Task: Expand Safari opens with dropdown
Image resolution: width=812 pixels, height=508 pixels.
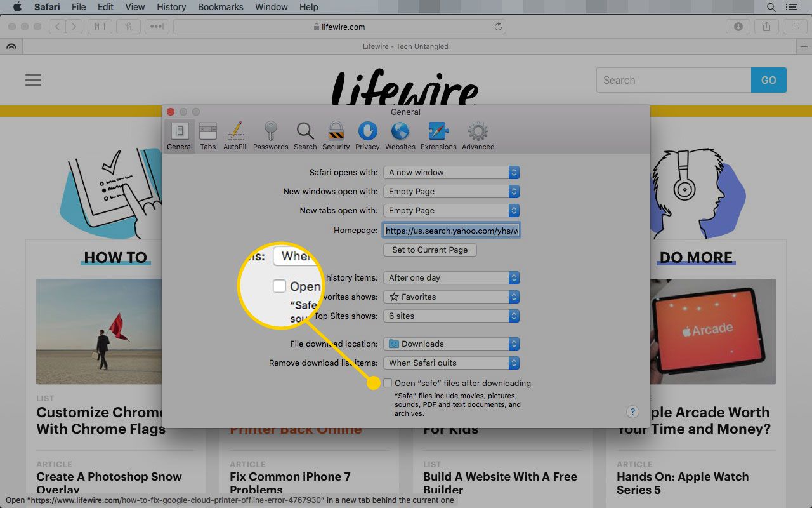Action: coord(452,172)
